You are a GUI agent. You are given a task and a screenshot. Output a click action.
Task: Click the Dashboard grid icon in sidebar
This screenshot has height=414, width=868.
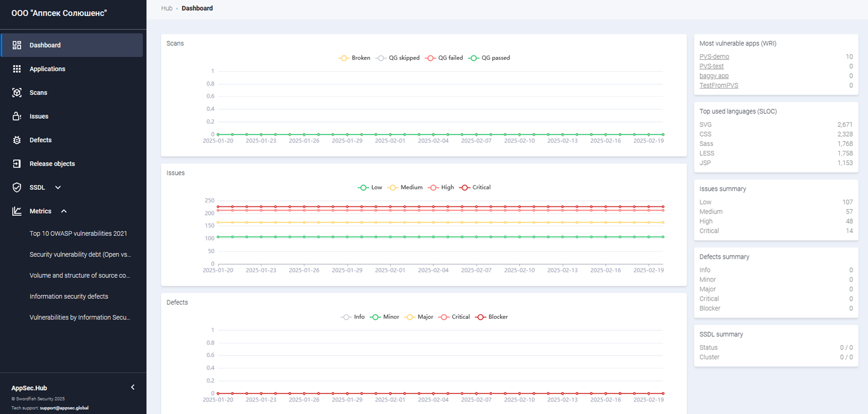[x=17, y=45]
